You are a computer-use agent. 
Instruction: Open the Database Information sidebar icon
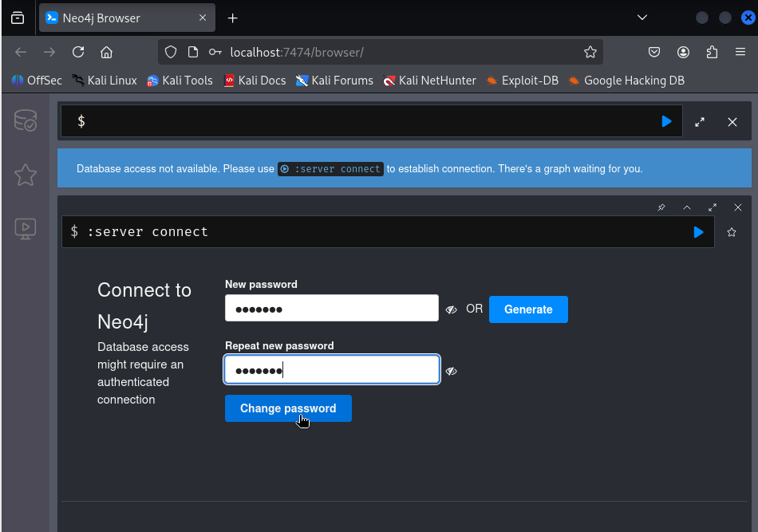(x=26, y=120)
